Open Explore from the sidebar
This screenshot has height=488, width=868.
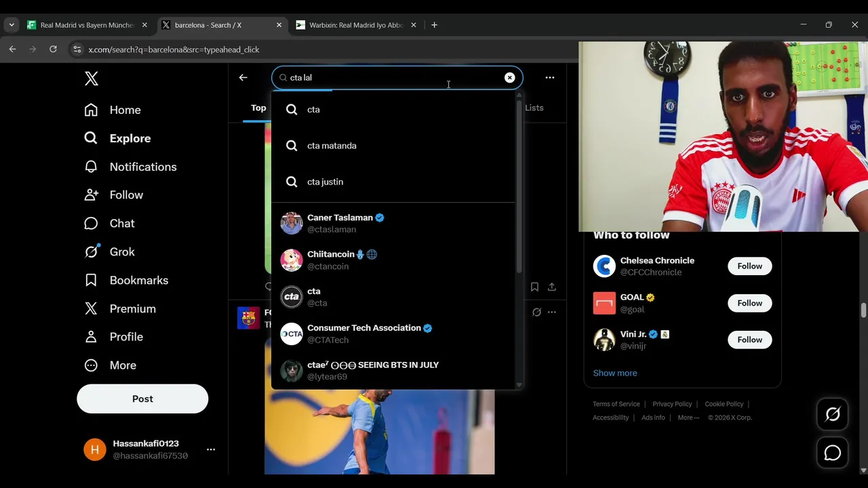[117, 138]
